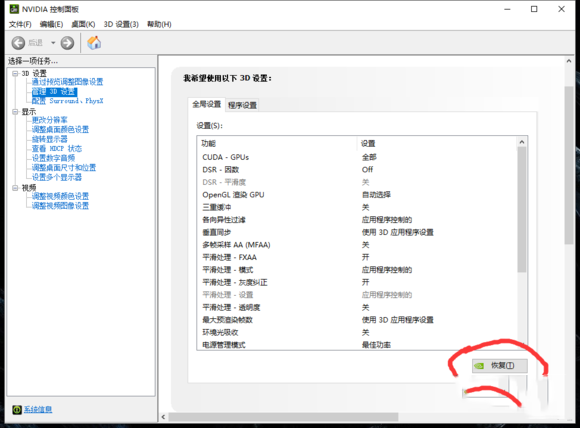Select the 各向异性过滤 setting row
This screenshot has width=580, height=428.
pyautogui.click(x=357, y=220)
